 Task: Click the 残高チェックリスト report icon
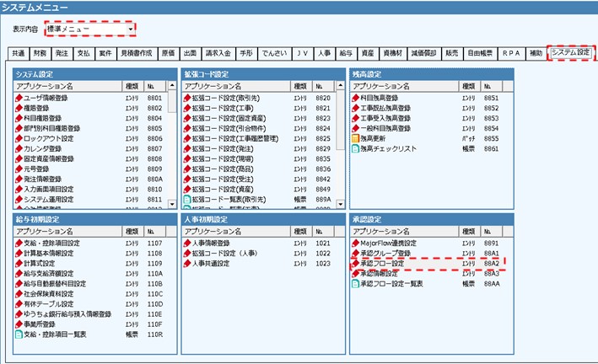click(x=356, y=148)
